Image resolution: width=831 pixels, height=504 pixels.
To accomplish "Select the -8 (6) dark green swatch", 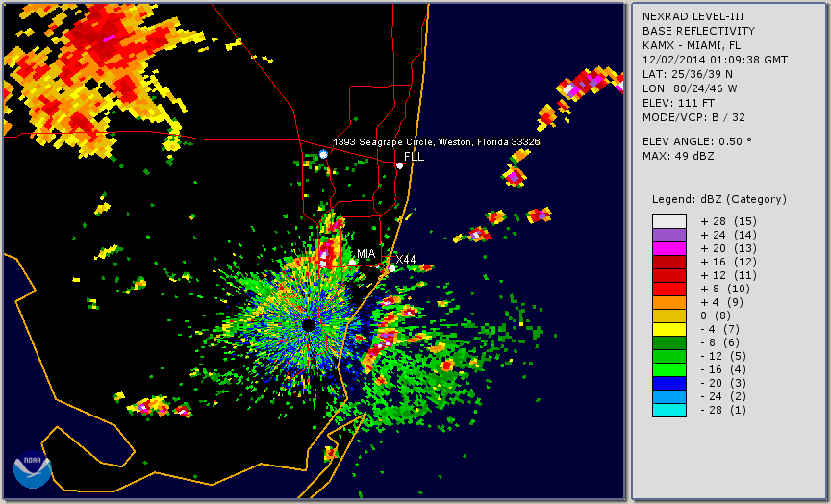I will [669, 342].
